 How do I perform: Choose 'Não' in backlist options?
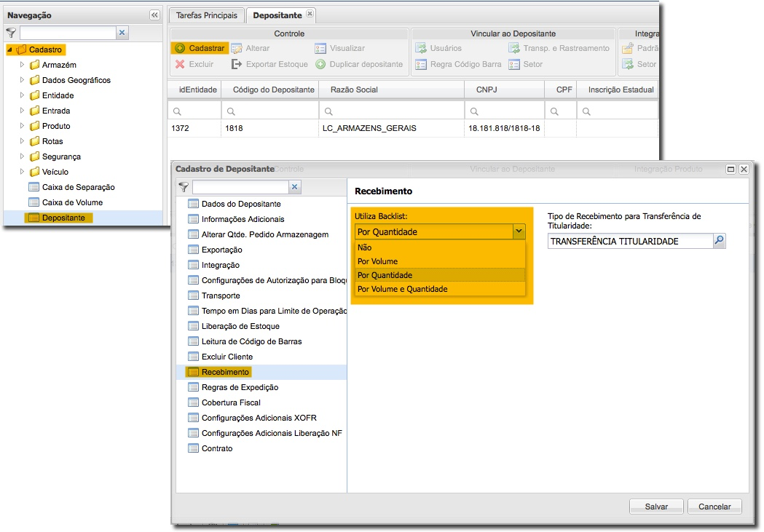pyautogui.click(x=365, y=247)
